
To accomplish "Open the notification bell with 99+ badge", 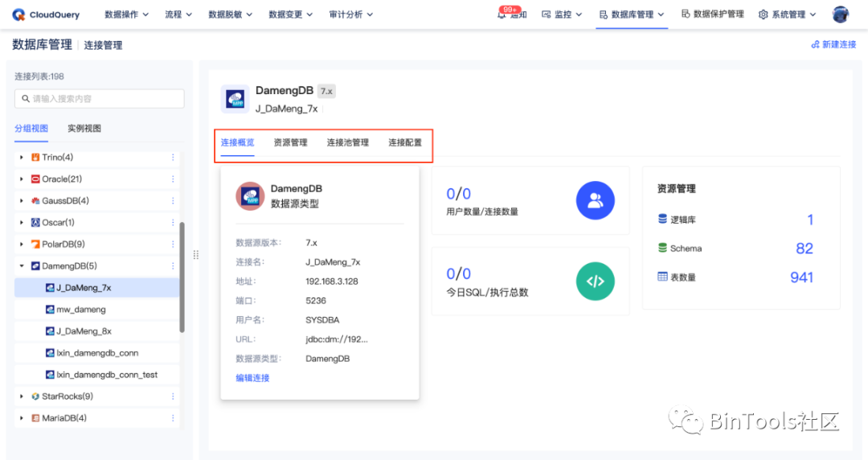I will point(502,14).
